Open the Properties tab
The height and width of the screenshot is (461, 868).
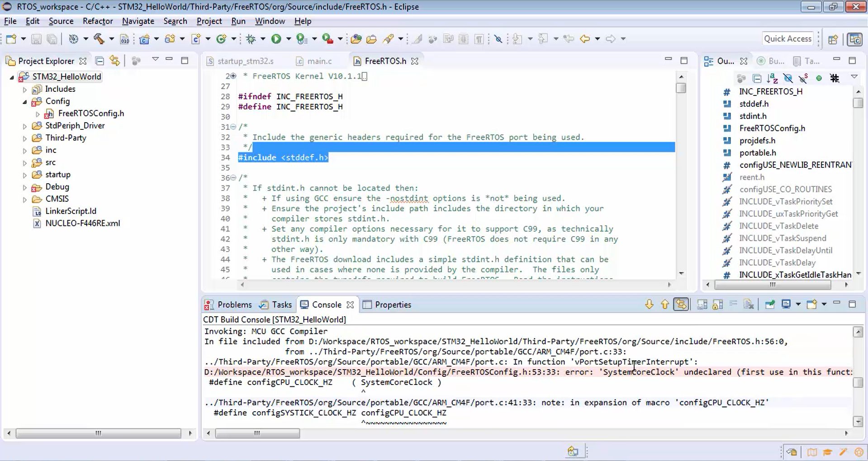pyautogui.click(x=387, y=305)
